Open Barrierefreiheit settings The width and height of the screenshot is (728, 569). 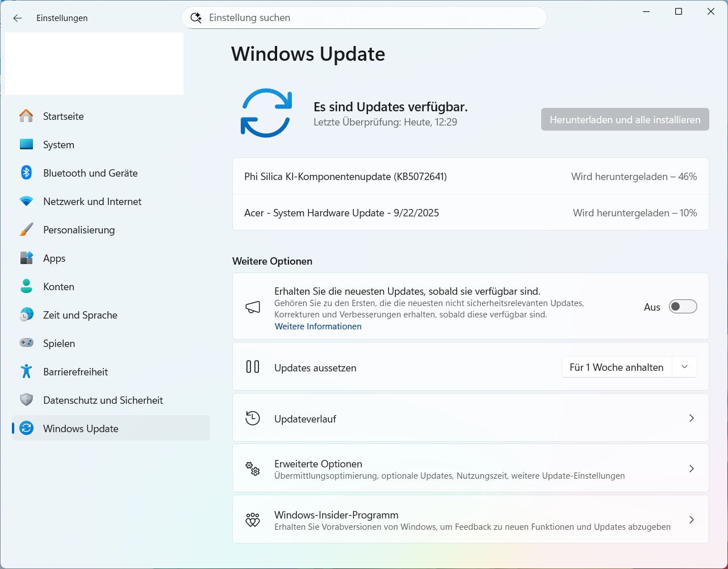coord(111,371)
